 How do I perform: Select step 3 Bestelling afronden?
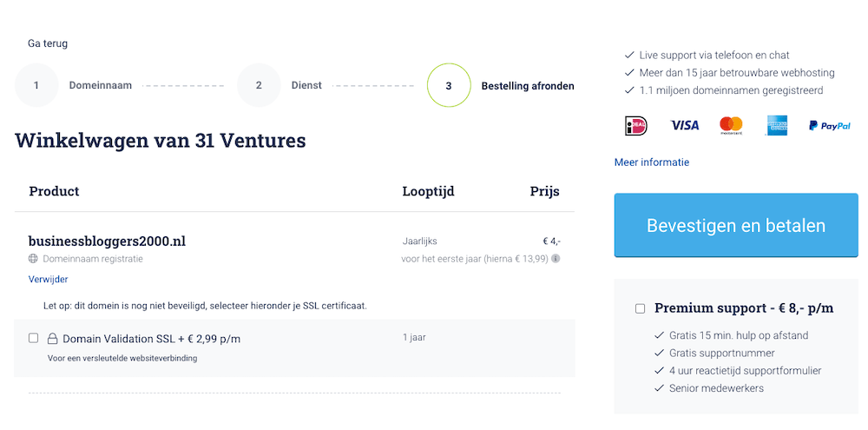click(449, 86)
